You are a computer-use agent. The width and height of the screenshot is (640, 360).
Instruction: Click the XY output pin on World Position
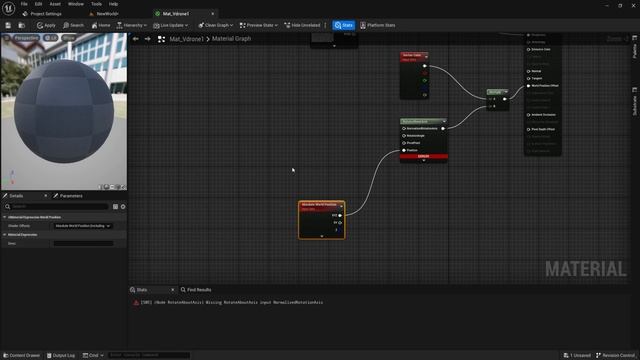[340, 222]
